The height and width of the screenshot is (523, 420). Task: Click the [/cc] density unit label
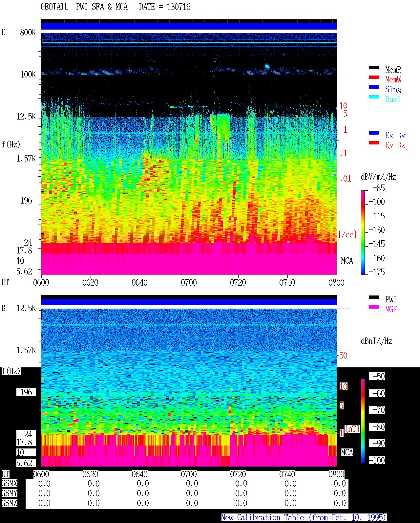(347, 234)
